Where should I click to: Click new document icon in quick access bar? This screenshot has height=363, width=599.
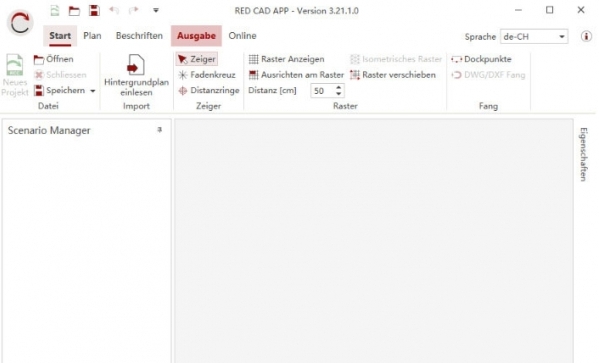55,10
